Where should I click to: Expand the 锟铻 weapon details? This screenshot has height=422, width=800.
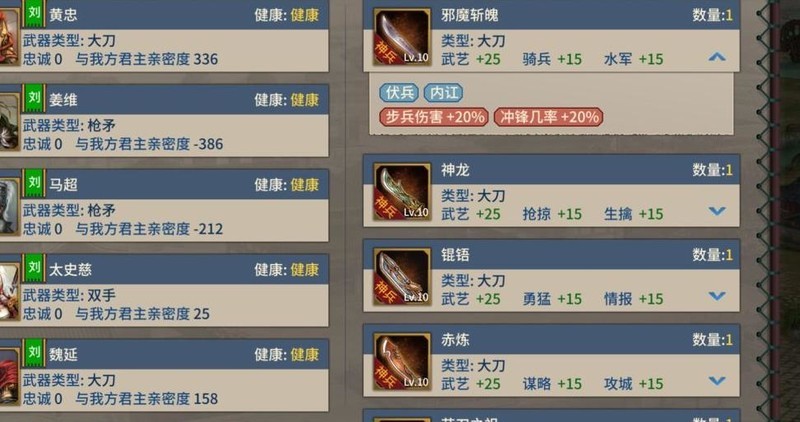pyautogui.click(x=717, y=296)
